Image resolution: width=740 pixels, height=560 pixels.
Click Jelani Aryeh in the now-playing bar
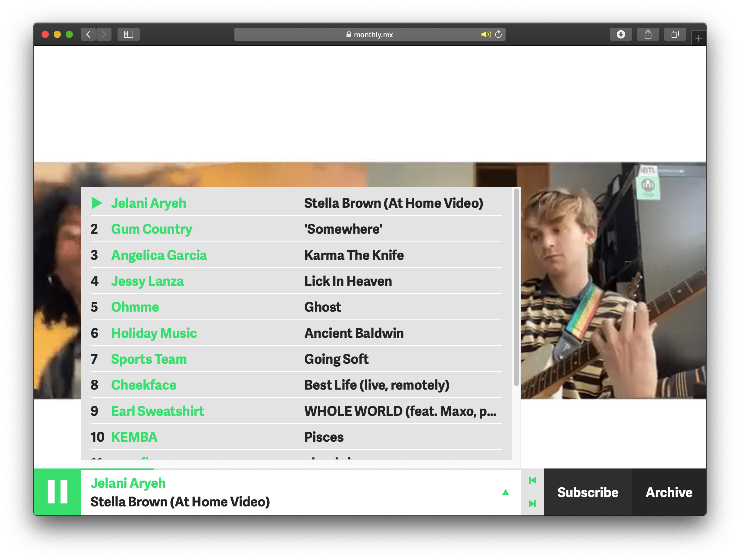[x=128, y=483]
